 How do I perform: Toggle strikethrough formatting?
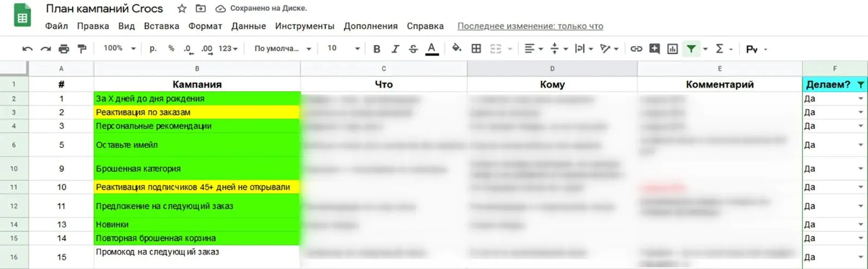(413, 49)
